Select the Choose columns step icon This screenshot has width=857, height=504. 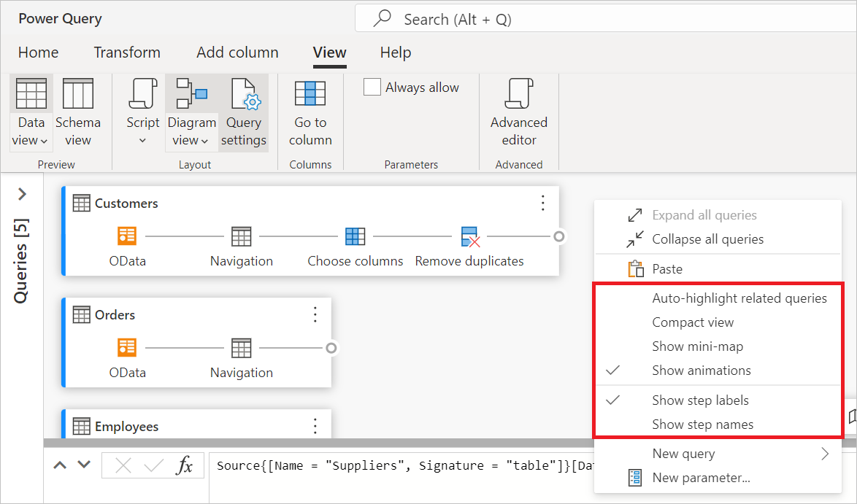tap(356, 236)
